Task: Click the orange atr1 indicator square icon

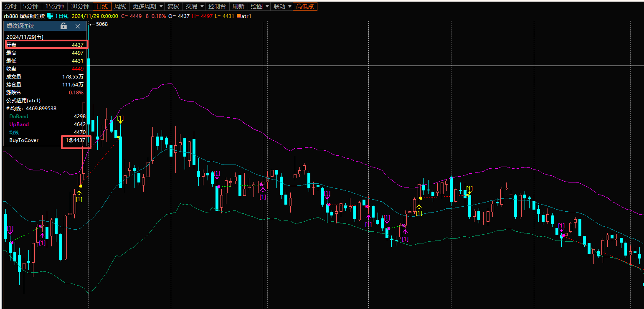Action: 238,16
